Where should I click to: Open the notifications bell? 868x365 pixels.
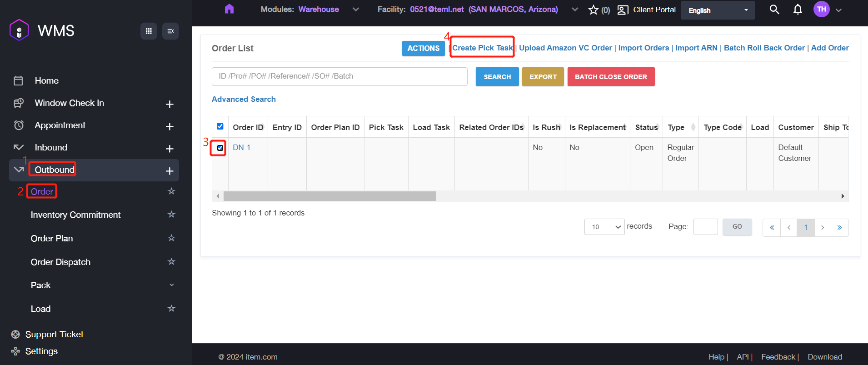pyautogui.click(x=798, y=10)
